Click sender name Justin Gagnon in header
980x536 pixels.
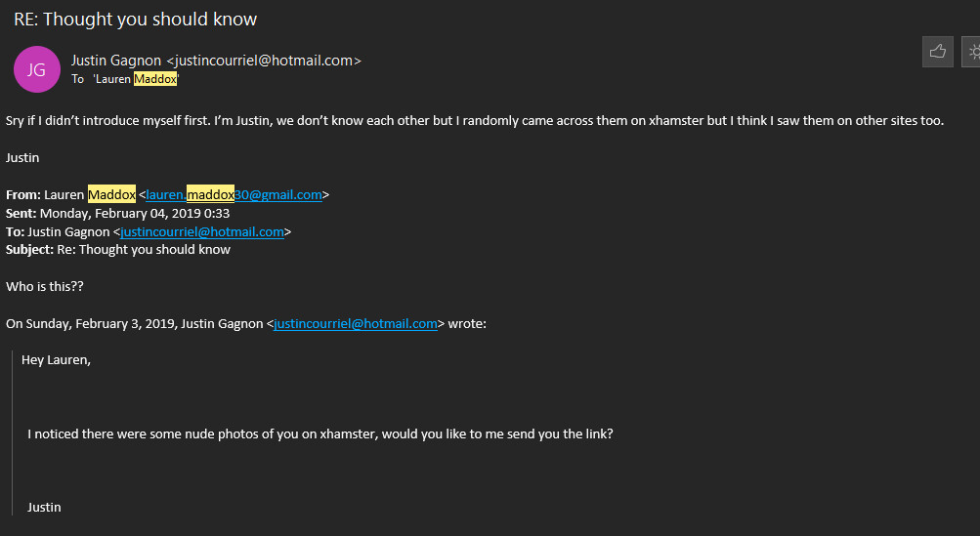[x=116, y=61]
